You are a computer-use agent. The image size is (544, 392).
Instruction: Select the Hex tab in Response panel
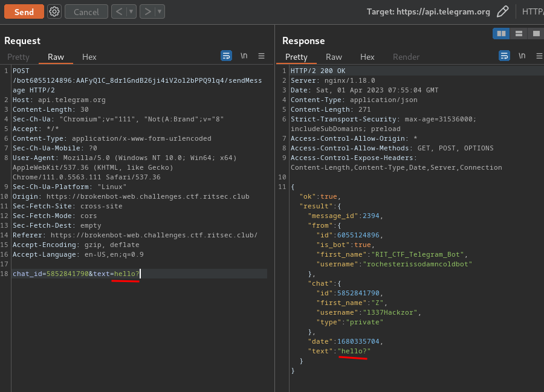tap(367, 57)
